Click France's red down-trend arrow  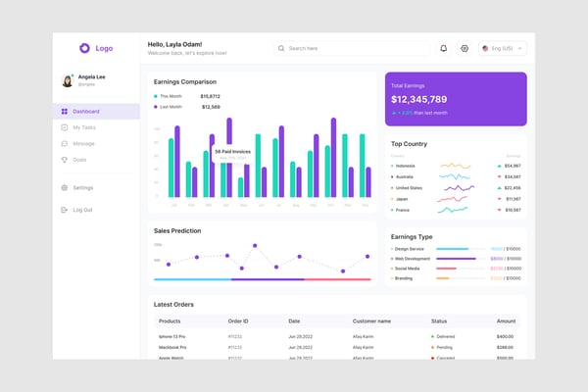coord(499,210)
